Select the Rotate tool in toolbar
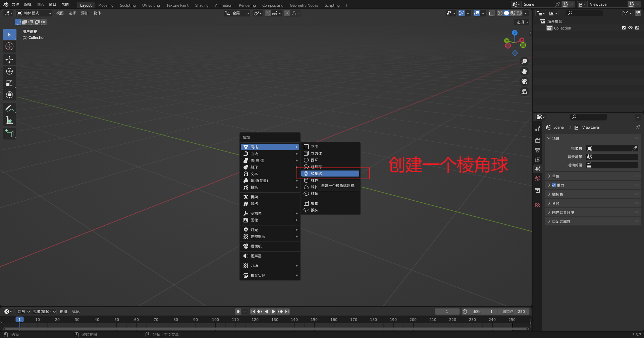644x338 pixels. 9,71
